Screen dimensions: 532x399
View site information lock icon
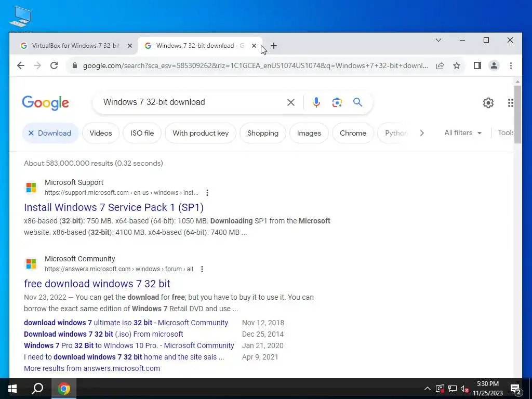tap(75, 65)
